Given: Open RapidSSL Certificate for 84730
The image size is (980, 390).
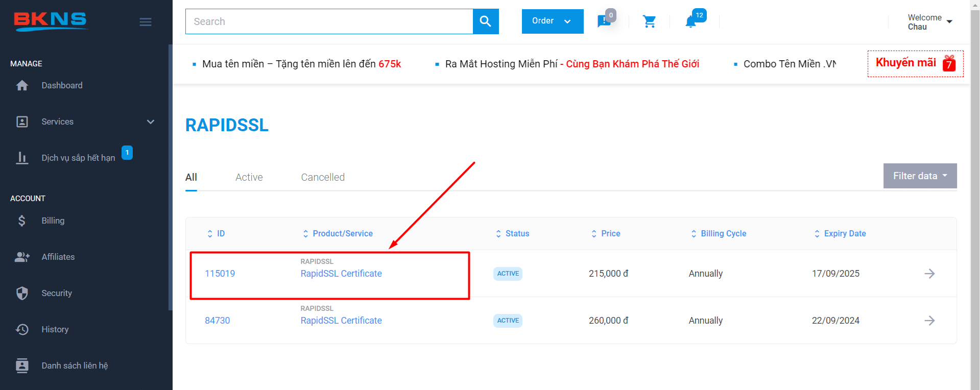Looking at the screenshot, I should pos(341,321).
